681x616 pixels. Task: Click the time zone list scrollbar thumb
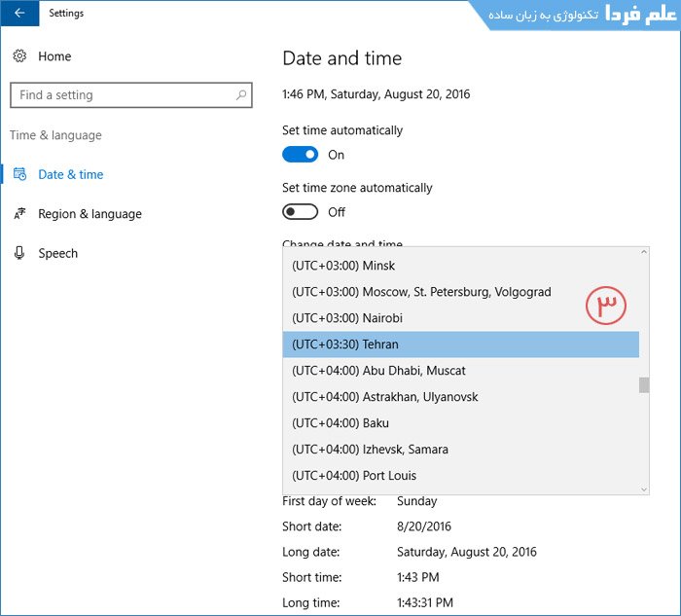pos(643,385)
